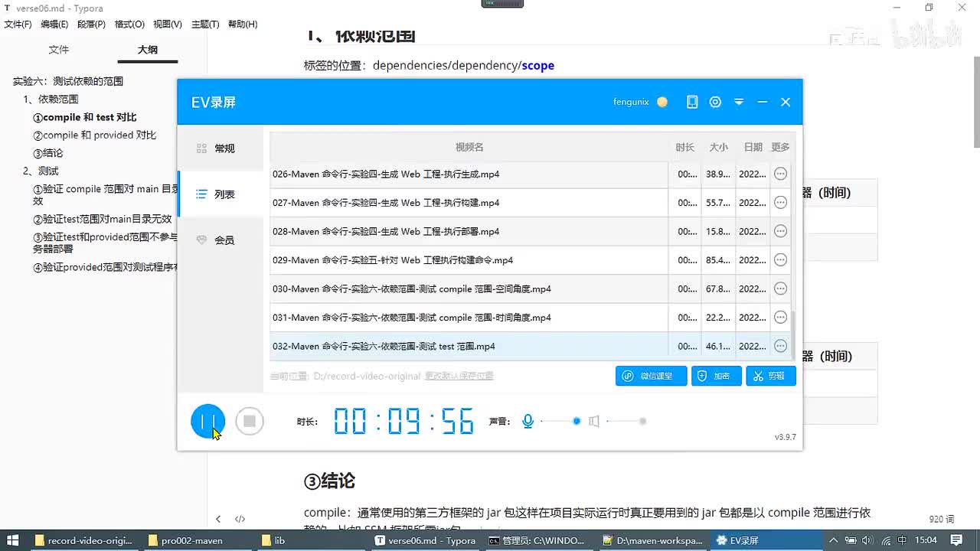Toggle the 中 input method indicator

(x=902, y=540)
